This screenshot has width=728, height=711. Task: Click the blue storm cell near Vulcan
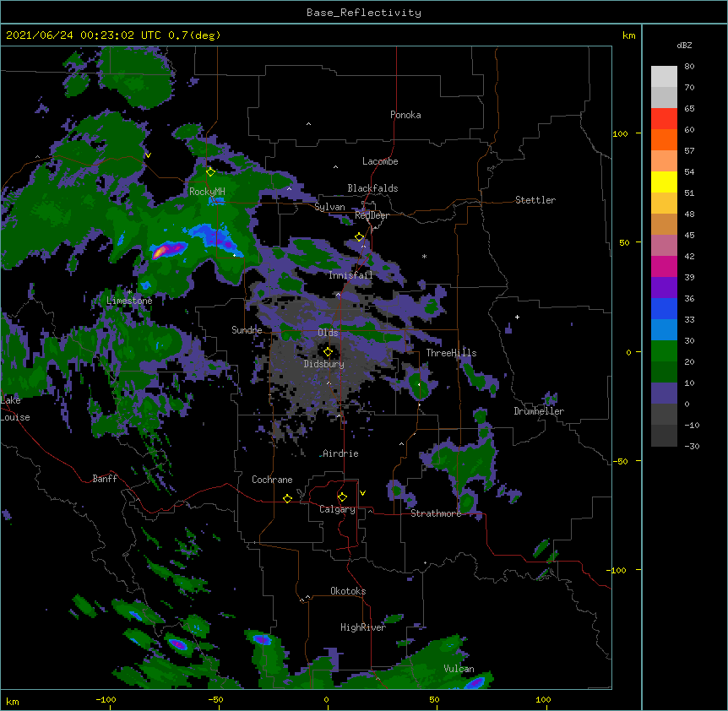[x=475, y=683]
